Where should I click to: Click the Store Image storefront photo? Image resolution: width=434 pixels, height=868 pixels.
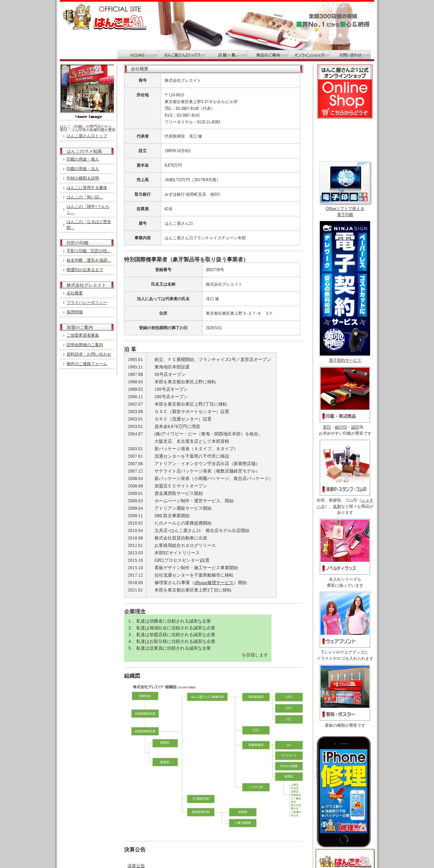coord(87,89)
